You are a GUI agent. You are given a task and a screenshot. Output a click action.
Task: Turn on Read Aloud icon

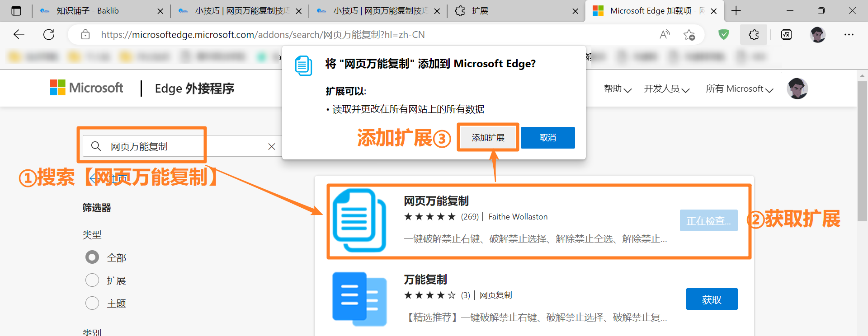pyautogui.click(x=665, y=34)
